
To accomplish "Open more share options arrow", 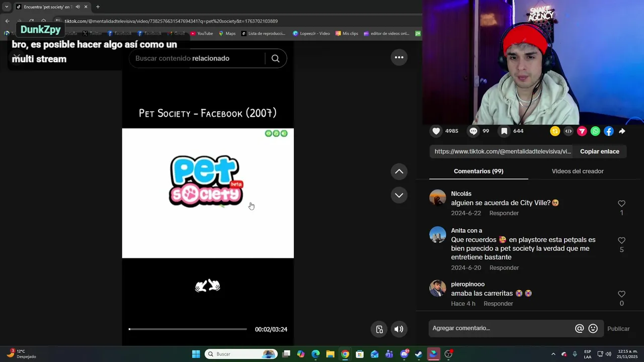I will [622, 131].
